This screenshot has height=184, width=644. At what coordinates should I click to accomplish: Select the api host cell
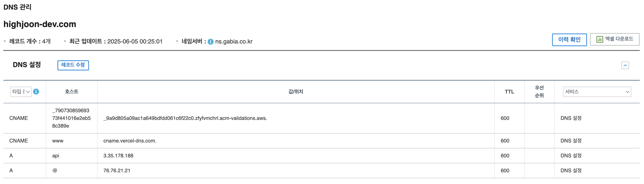55,156
